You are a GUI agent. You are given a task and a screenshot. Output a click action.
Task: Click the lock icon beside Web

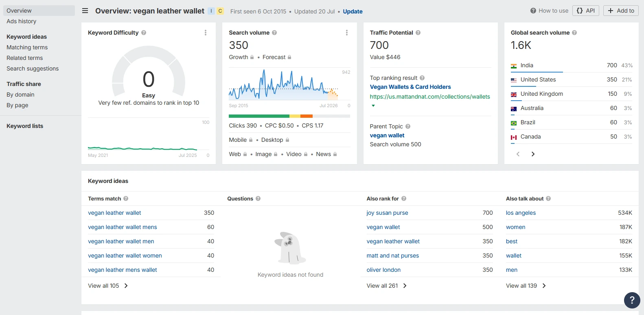[245, 154]
